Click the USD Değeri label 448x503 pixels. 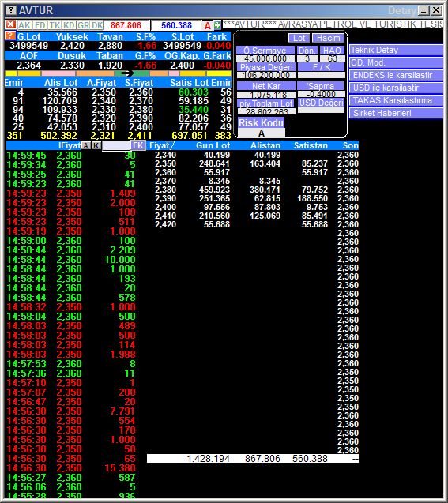click(322, 103)
